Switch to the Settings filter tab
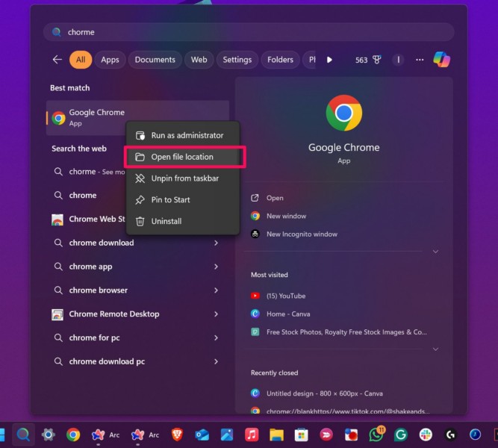Image resolution: width=498 pixels, height=448 pixels. (237, 60)
